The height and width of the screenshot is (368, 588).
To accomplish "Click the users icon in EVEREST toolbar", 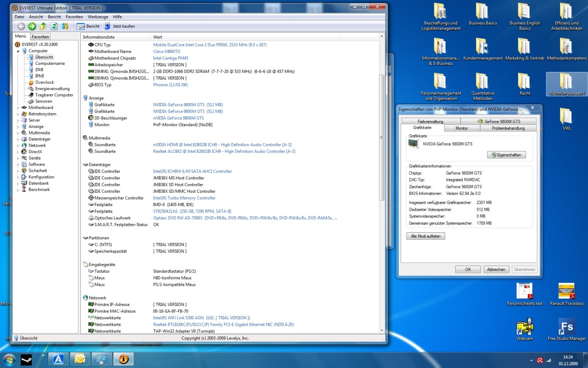I will (x=65, y=26).
